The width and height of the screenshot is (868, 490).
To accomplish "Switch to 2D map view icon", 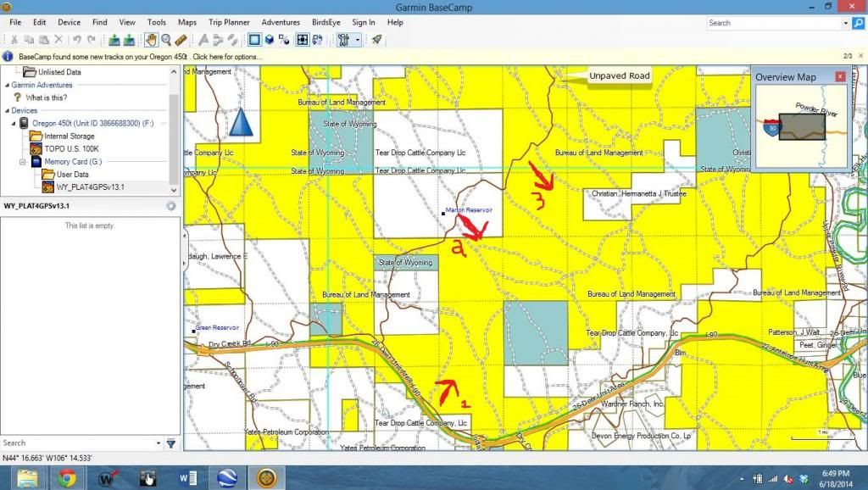I will [254, 40].
